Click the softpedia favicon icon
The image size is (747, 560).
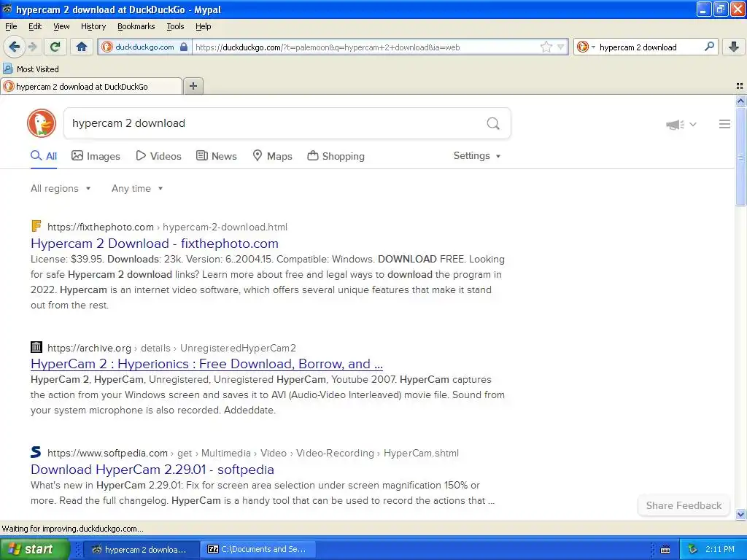(x=36, y=452)
